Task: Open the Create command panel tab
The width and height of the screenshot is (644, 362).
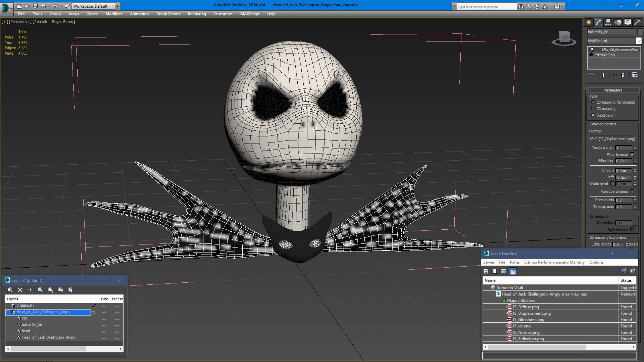Action: tap(589, 23)
